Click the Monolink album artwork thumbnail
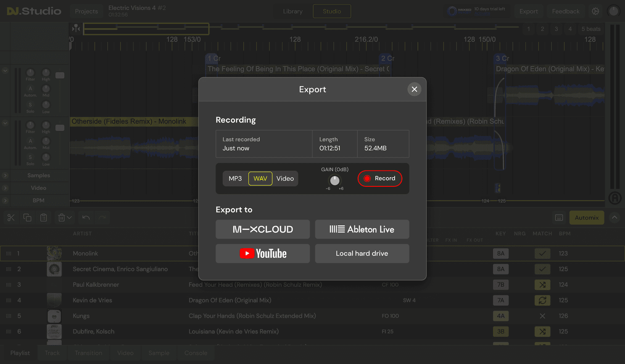The height and width of the screenshot is (364, 625). tap(54, 254)
